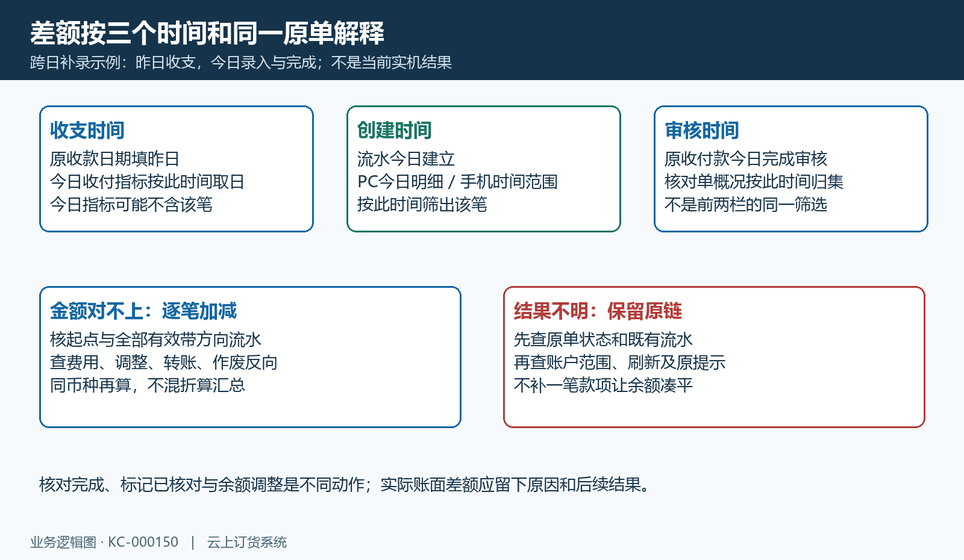Click the line 流水今日建立

tap(406, 159)
